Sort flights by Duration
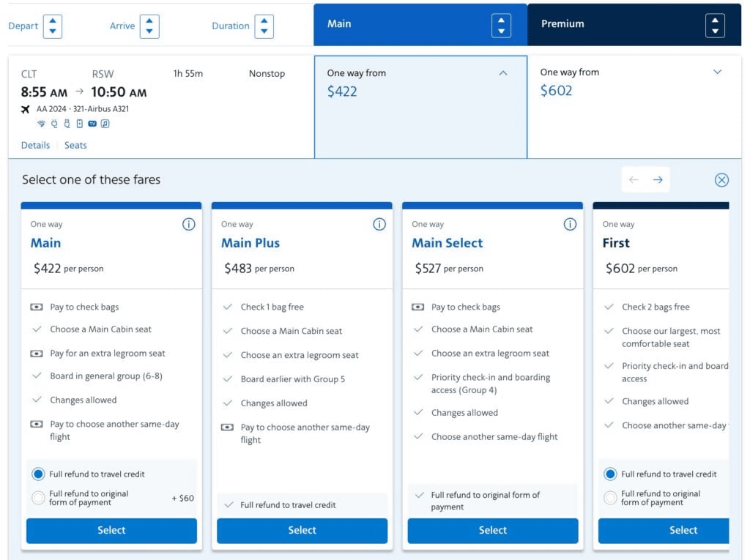 [x=264, y=26]
